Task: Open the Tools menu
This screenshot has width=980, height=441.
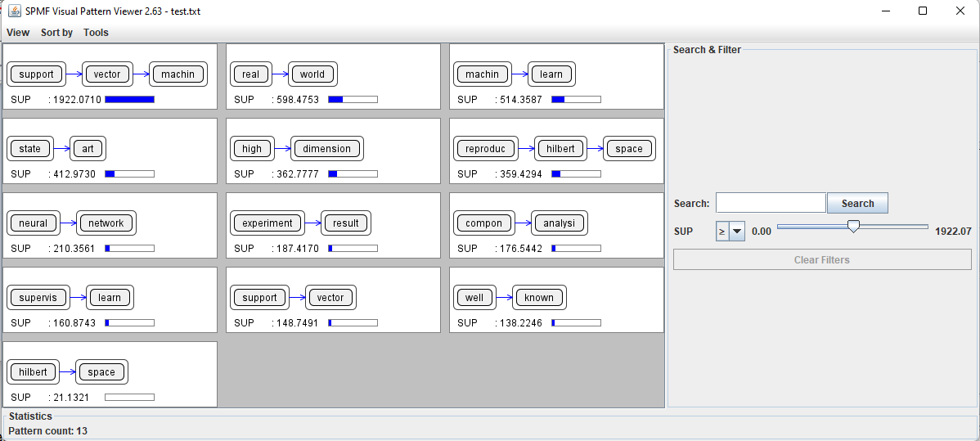Action: point(96,33)
